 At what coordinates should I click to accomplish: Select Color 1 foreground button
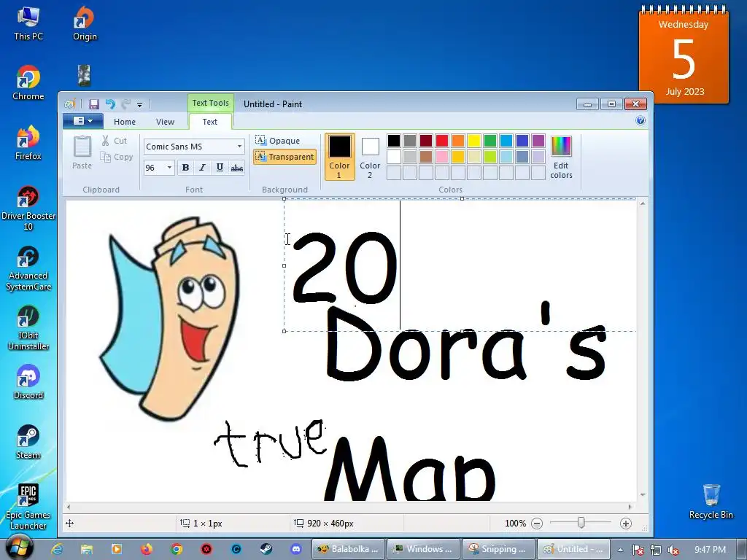click(x=340, y=157)
